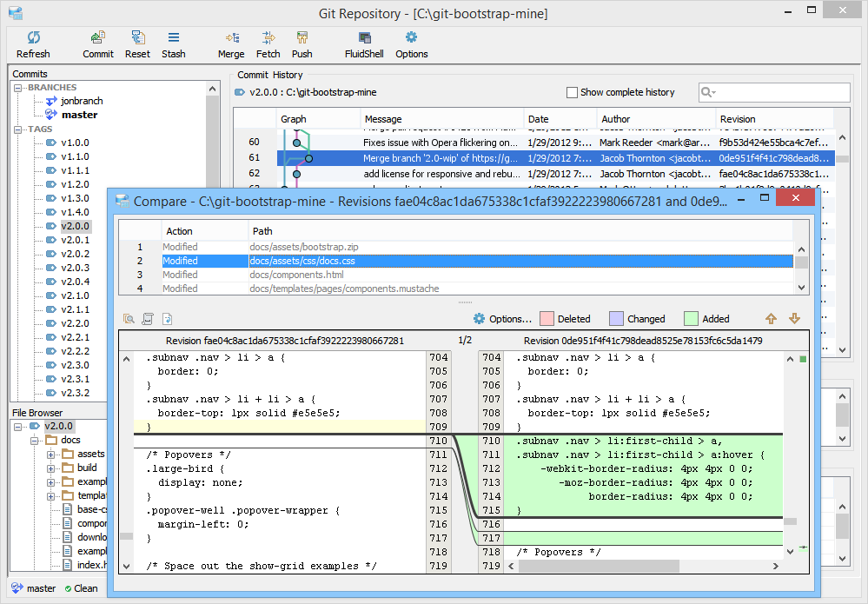868x604 pixels.
Task: Expand the build folder in File Browser
Action: 51,468
